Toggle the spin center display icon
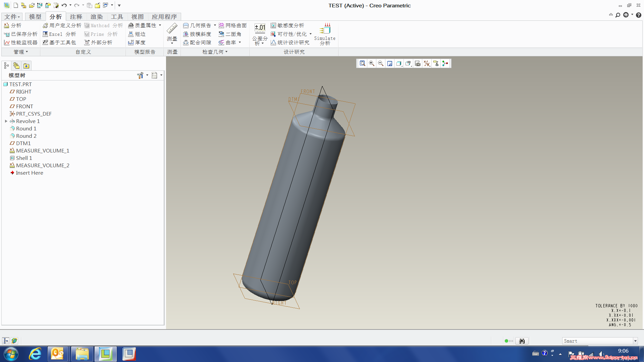 pos(445,63)
